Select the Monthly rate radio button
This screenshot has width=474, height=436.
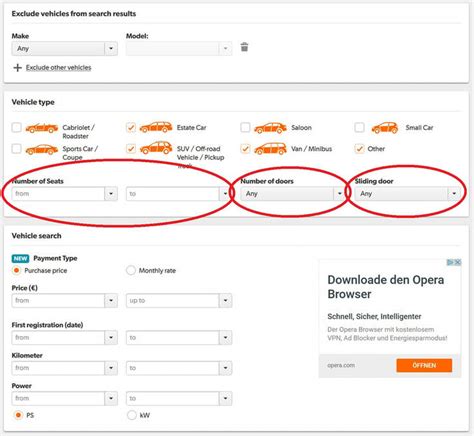click(x=131, y=270)
